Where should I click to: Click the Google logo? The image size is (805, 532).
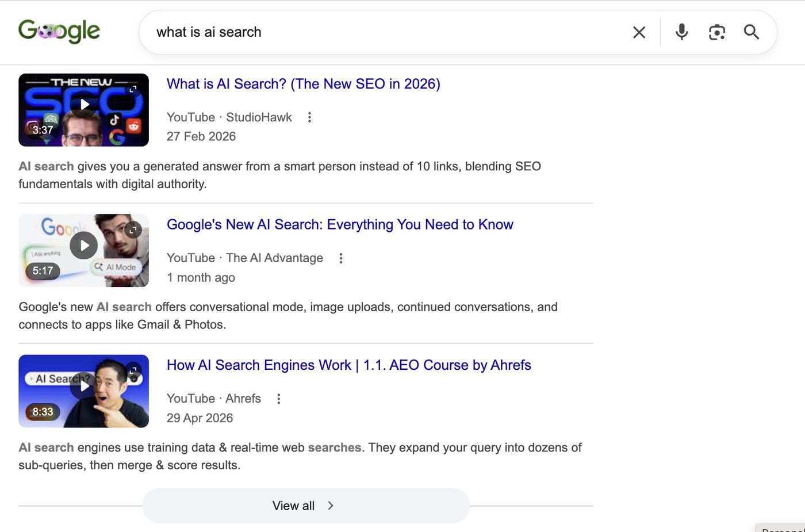pyautogui.click(x=59, y=31)
